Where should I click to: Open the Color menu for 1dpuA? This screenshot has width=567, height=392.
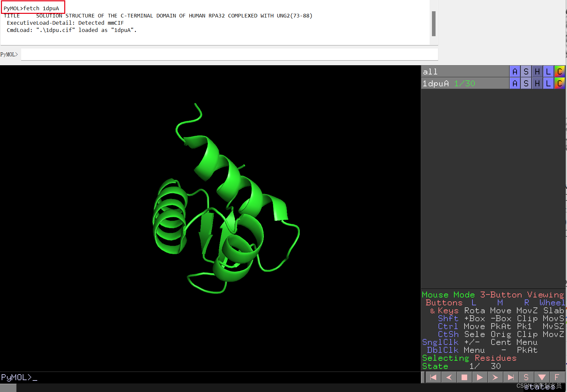560,83
